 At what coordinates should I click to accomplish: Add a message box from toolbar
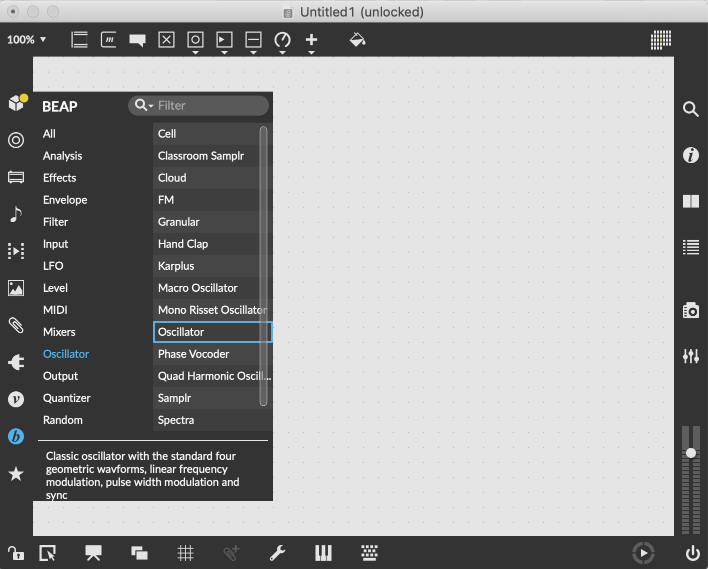point(108,40)
